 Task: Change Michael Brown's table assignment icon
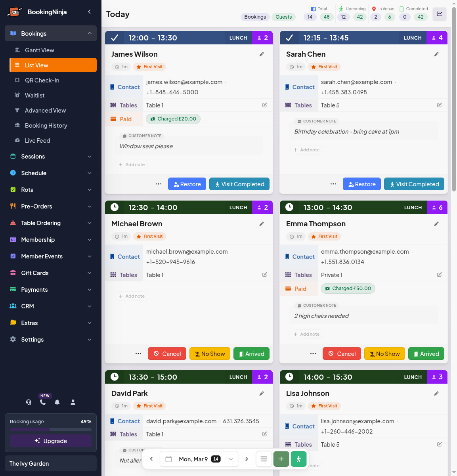click(x=265, y=275)
